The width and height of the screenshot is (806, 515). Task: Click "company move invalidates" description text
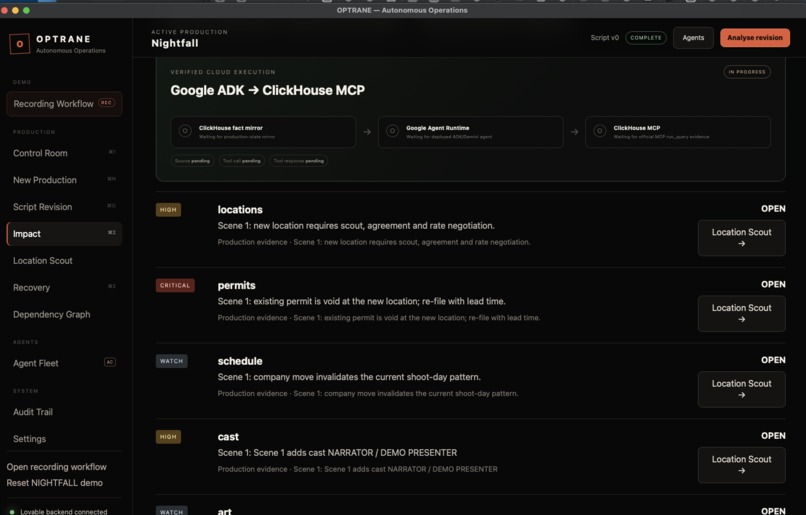pyautogui.click(x=349, y=377)
